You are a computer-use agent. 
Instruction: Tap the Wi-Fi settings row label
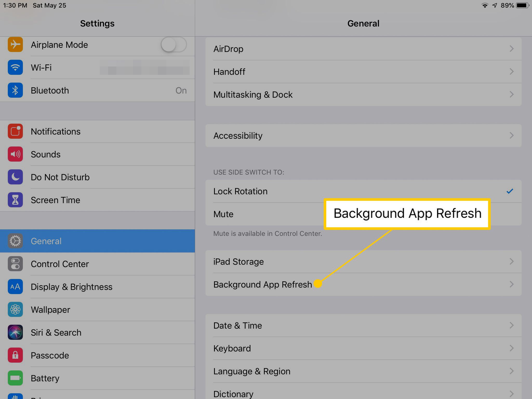[x=41, y=68]
